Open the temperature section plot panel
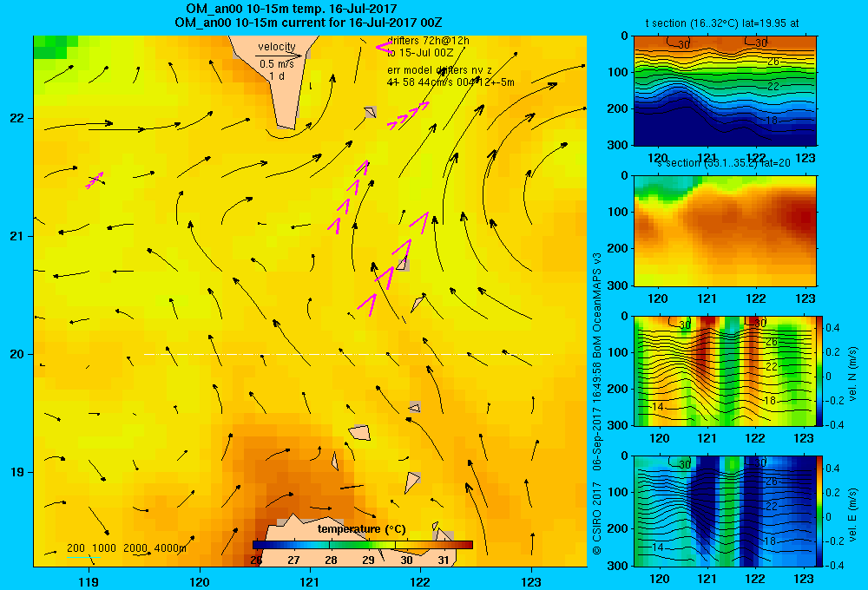The width and height of the screenshot is (868, 590). click(x=725, y=91)
